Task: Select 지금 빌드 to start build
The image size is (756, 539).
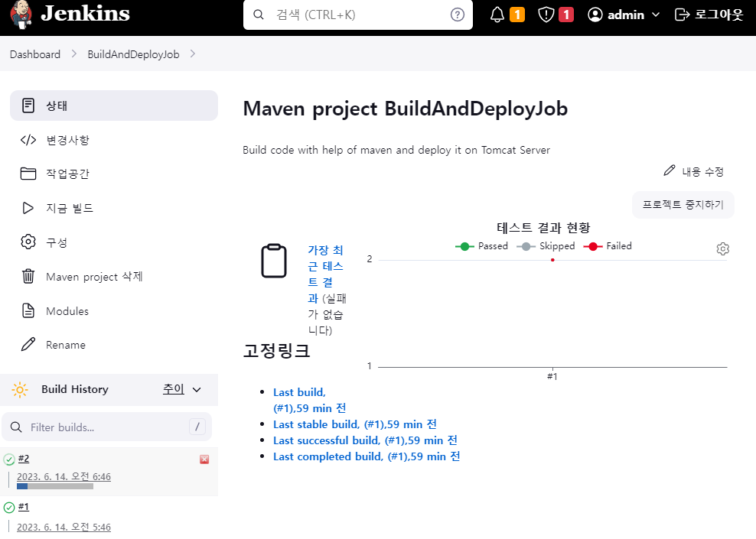Action: (x=114, y=208)
